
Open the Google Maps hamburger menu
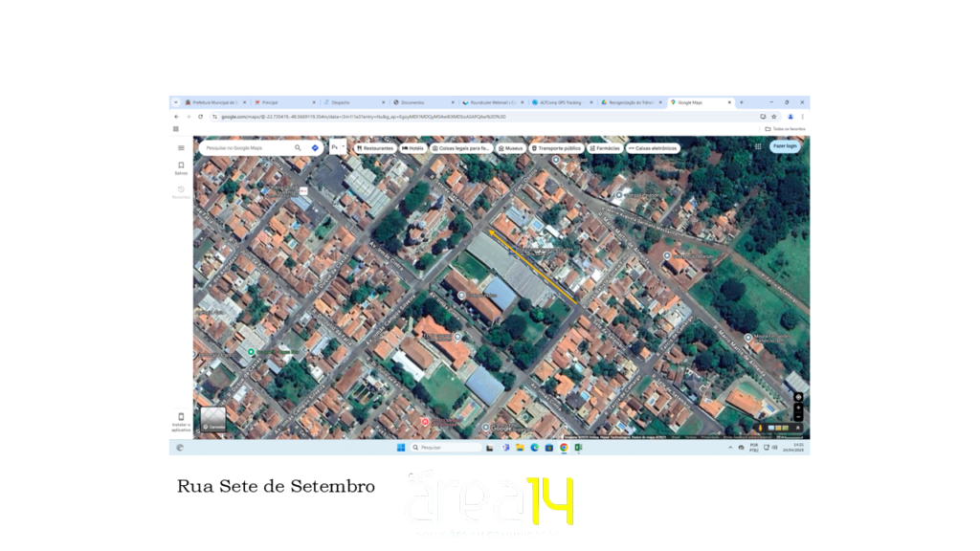(x=181, y=148)
